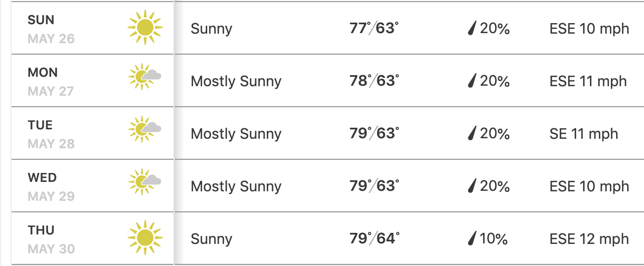
Task: Click the raindrop icon next to Sunday's 20%
Action: pyautogui.click(x=472, y=28)
